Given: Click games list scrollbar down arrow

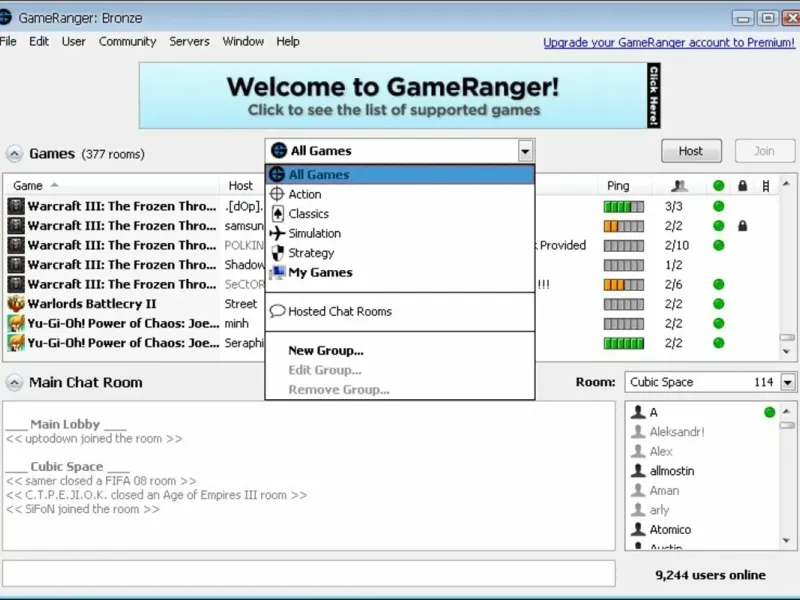Looking at the screenshot, I should pyautogui.click(x=786, y=352).
